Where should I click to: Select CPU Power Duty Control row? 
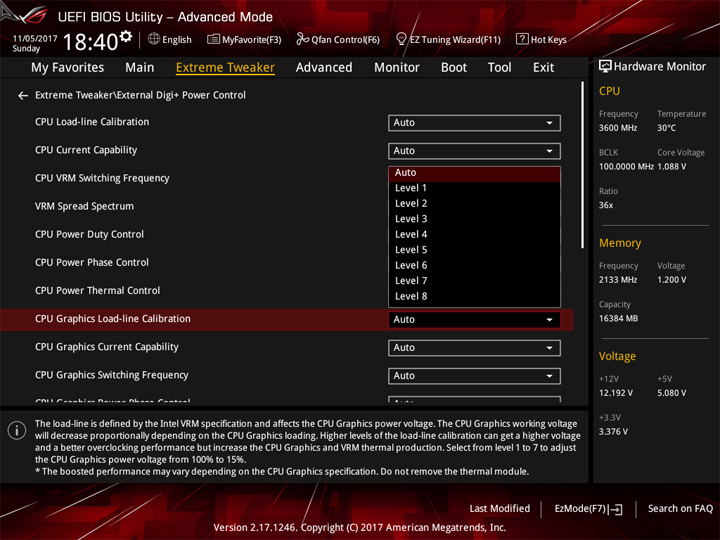point(90,234)
